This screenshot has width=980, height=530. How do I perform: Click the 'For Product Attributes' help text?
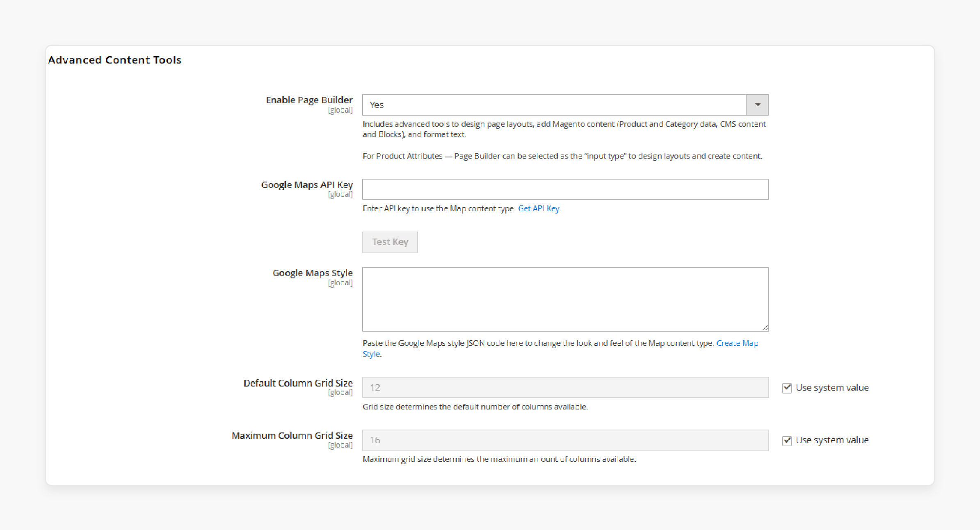(x=562, y=156)
